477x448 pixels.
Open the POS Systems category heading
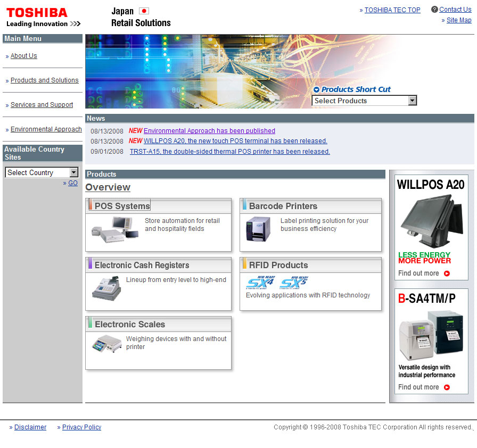[x=122, y=206]
